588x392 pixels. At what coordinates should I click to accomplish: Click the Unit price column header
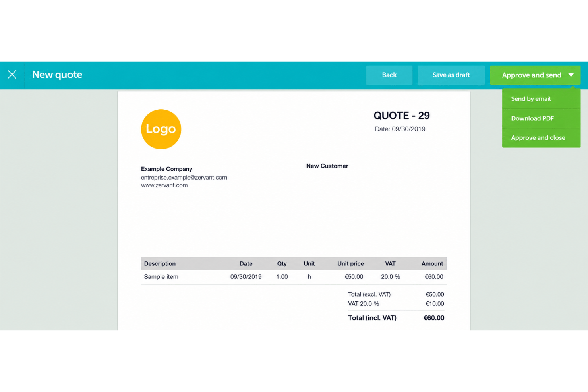pyautogui.click(x=350, y=264)
